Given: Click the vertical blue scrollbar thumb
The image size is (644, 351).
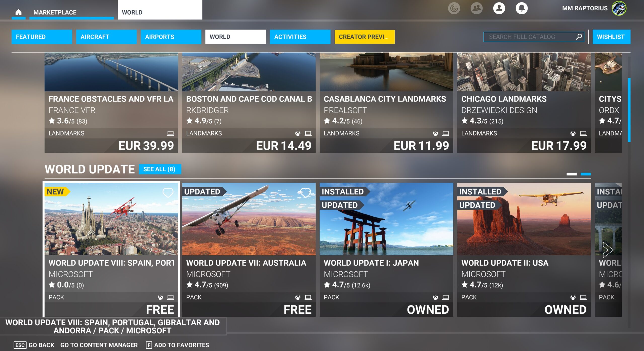Looking at the screenshot, I should point(629,110).
